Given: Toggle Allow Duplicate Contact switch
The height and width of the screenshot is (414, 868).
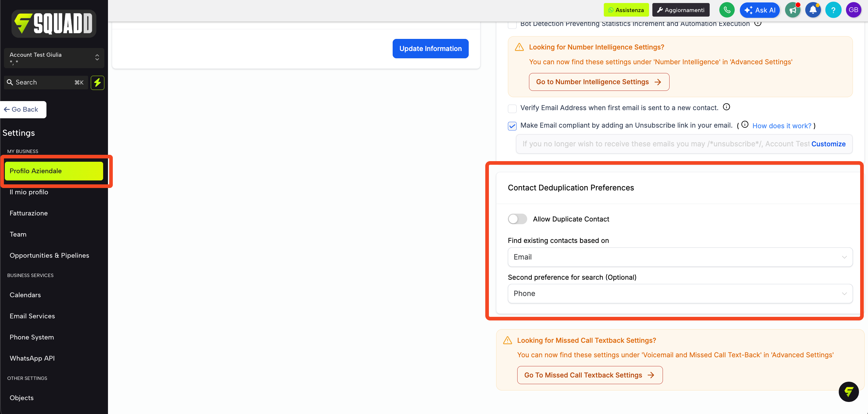Looking at the screenshot, I should click(x=518, y=219).
